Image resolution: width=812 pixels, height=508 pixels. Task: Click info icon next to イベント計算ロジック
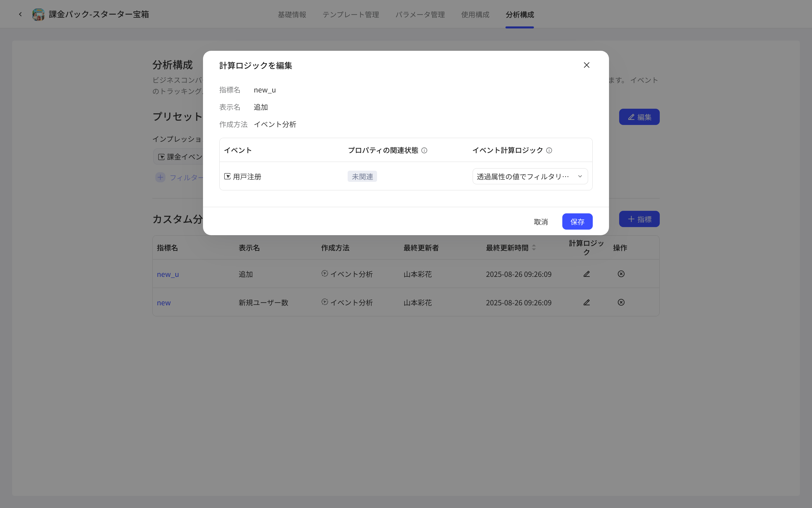549,150
